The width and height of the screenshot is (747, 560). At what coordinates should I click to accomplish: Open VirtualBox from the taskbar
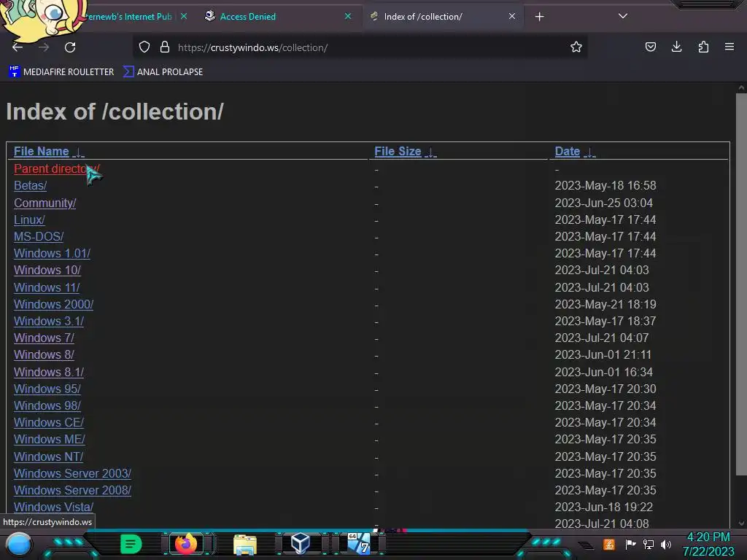301,542
